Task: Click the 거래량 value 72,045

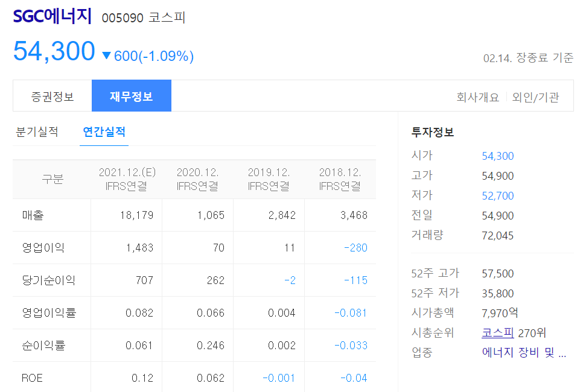Action: 498,236
